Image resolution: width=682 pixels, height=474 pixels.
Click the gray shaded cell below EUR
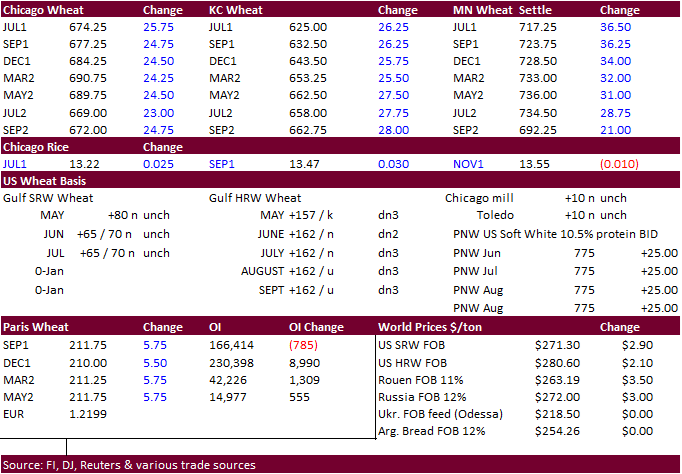tap(33, 430)
